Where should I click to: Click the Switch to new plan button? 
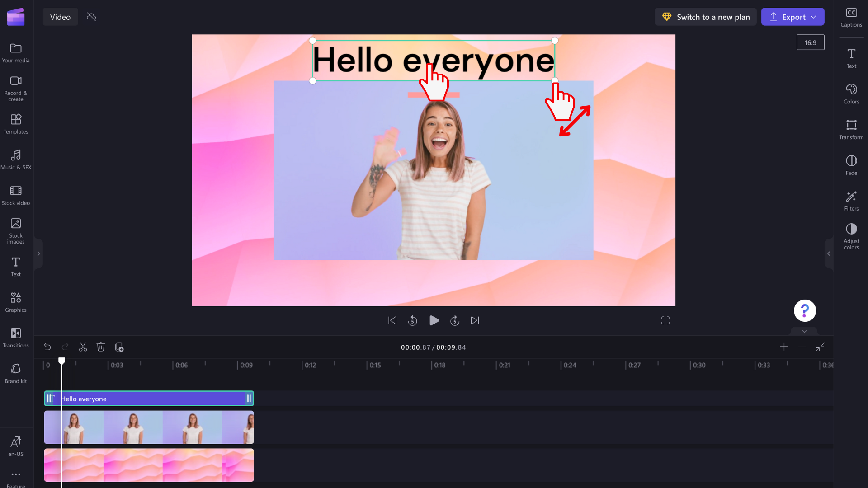707,17
